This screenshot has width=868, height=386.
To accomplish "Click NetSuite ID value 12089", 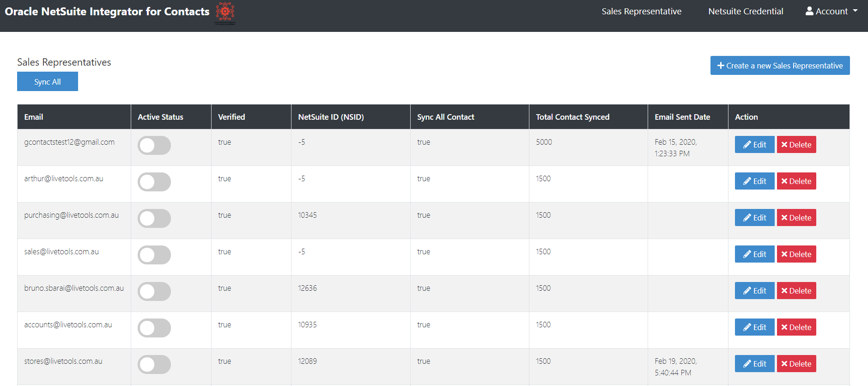I will [x=307, y=361].
